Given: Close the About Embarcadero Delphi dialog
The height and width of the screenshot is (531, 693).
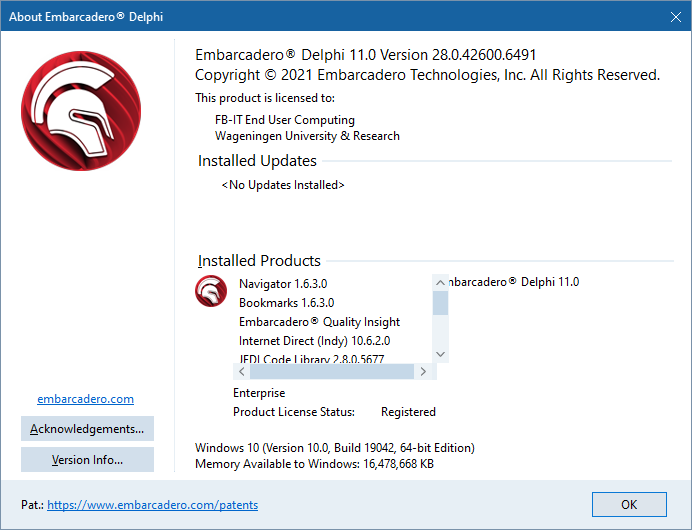Looking at the screenshot, I should pos(675,17).
